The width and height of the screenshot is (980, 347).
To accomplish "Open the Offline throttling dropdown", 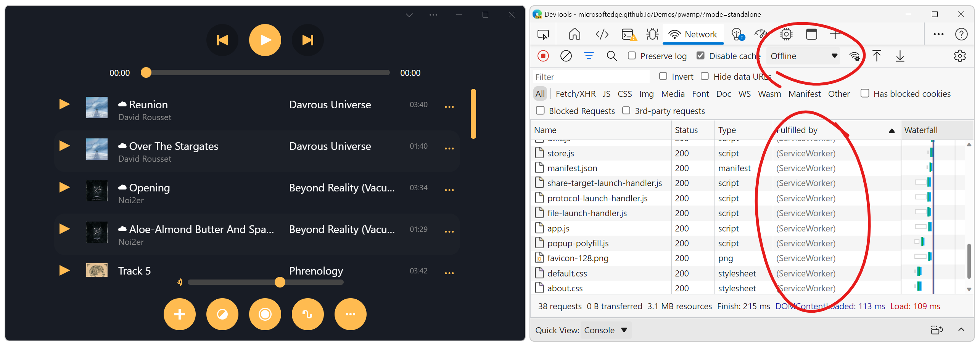I will 803,56.
